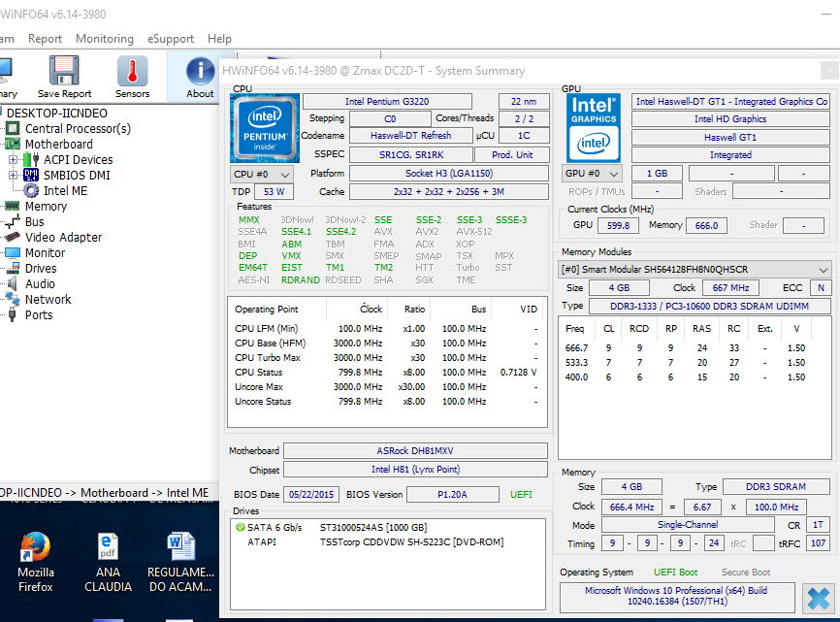Click the BIOS Date 05/22/2015 field
Viewport: 840px width, 622px height.
click(x=311, y=495)
